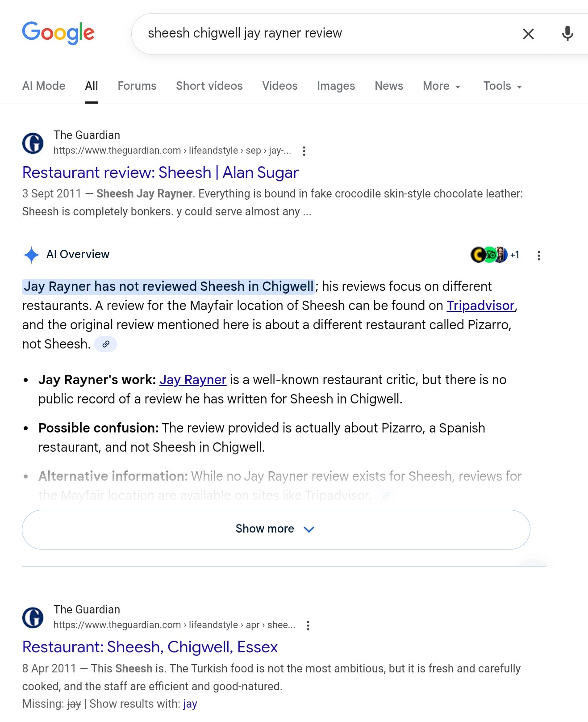Image resolution: width=588 pixels, height=722 pixels.
Task: Click the Guardian favicon on the Chigwell result
Action: [x=33, y=617]
